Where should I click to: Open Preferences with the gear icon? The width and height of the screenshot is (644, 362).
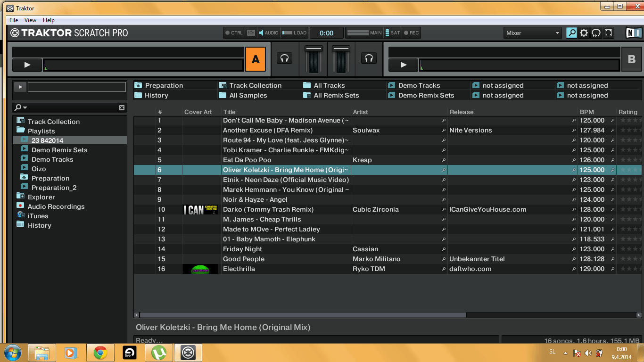coord(584,33)
